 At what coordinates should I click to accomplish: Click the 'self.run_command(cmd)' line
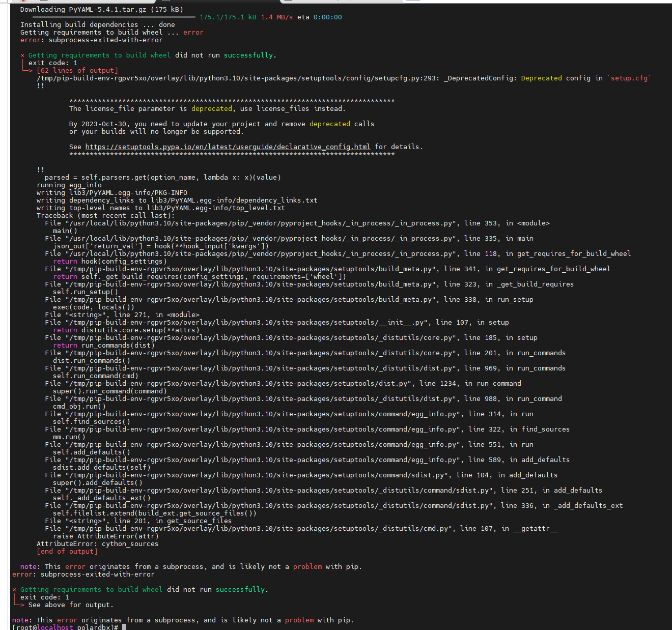click(x=95, y=376)
